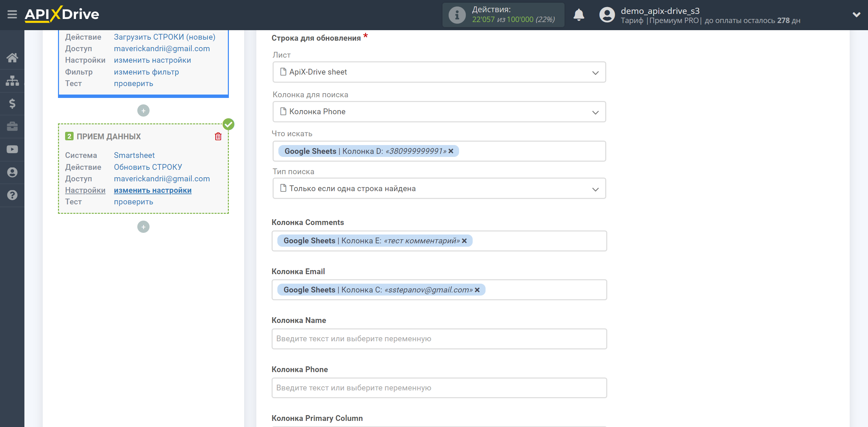The height and width of the screenshot is (427, 868).
Task: Remove Колонка C email variable tag
Action: (477, 290)
